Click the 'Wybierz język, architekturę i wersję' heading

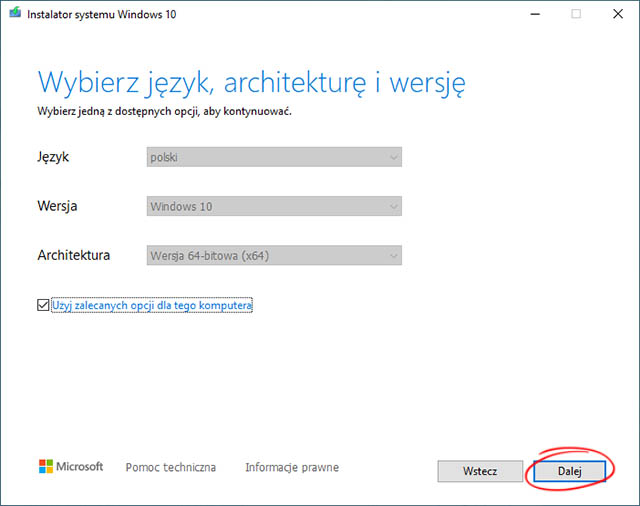coord(251,80)
